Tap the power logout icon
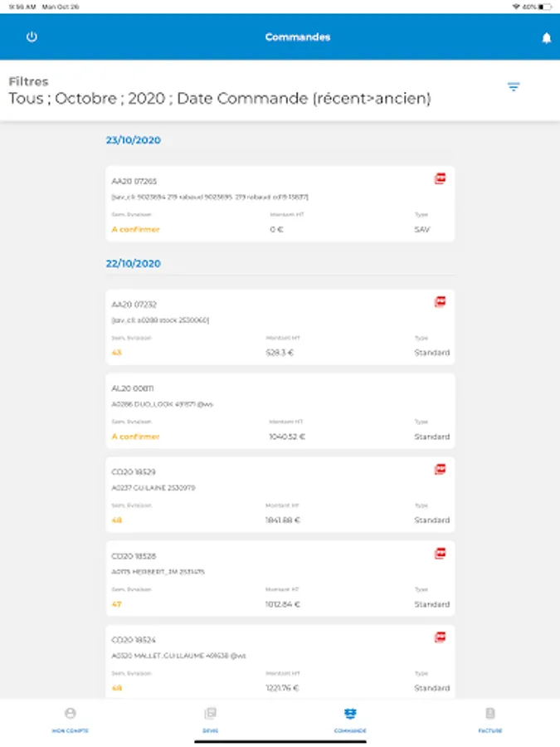This screenshot has width=560, height=747. [x=32, y=37]
